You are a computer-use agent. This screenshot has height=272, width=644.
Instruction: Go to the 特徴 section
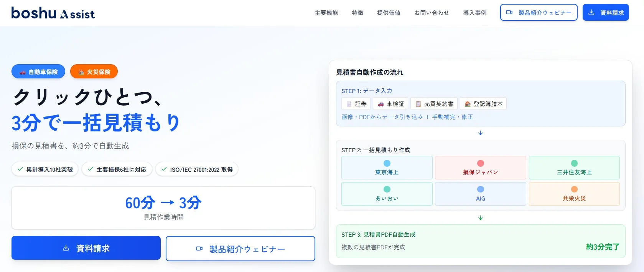357,13
